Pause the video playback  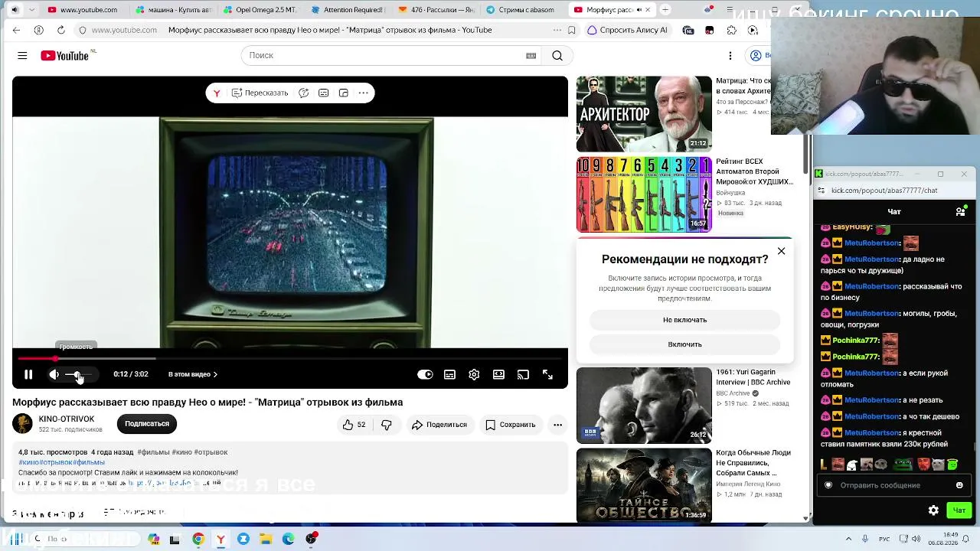pos(28,374)
